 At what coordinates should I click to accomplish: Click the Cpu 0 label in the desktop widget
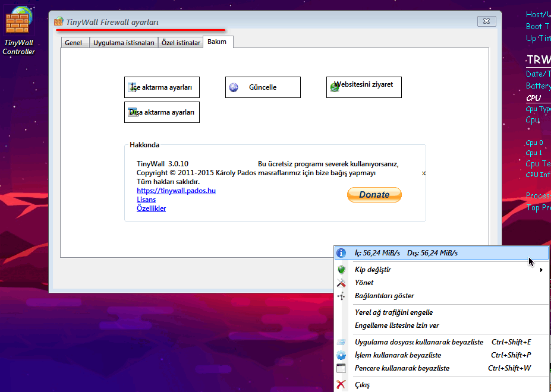534,143
